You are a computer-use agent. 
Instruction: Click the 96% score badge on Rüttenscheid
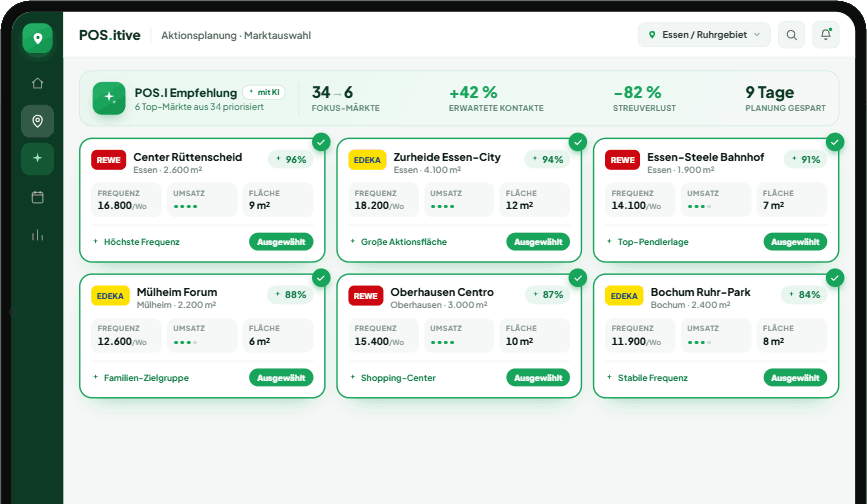click(x=291, y=160)
